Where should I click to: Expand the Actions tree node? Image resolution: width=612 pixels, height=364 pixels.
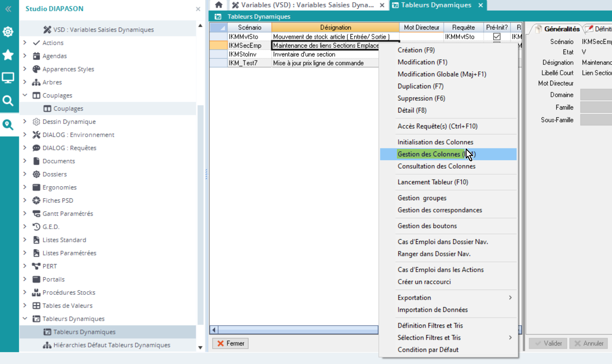click(25, 43)
